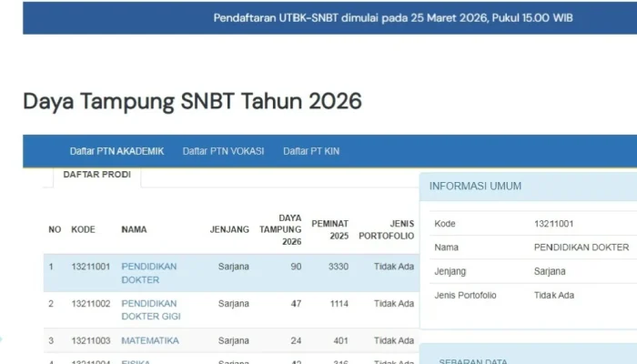Click the JENIS PORTOFOLIO column header
This screenshot has height=364, width=637.
[387, 229]
